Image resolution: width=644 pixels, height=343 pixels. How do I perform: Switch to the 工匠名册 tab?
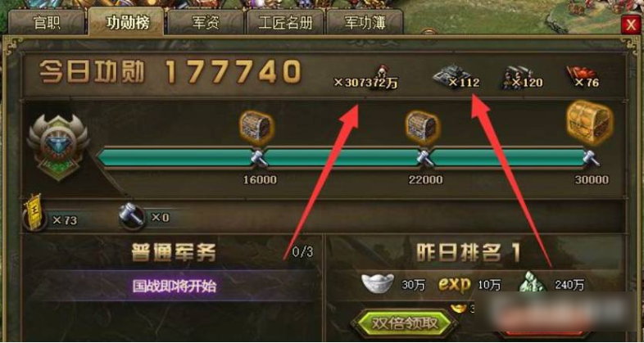pyautogui.click(x=285, y=23)
